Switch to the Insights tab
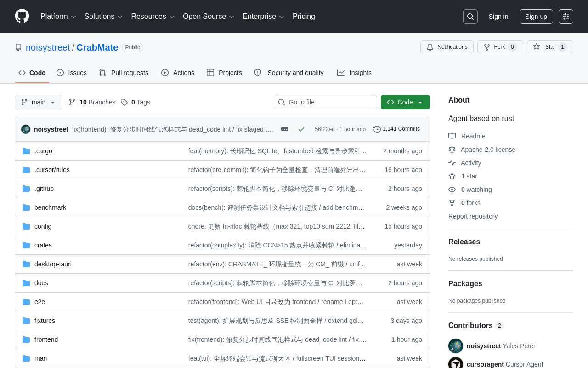Viewport: 588px width, 368px height. coord(354,73)
